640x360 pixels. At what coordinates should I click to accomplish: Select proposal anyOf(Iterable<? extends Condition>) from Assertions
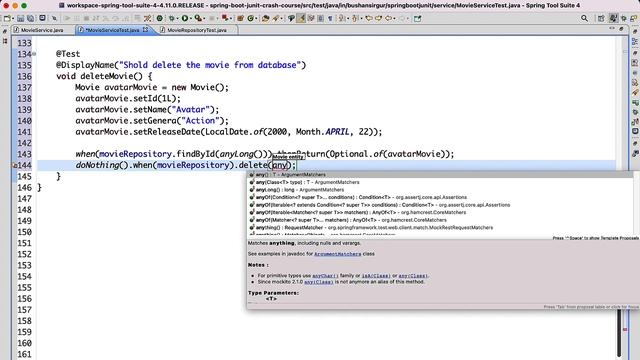point(441,205)
